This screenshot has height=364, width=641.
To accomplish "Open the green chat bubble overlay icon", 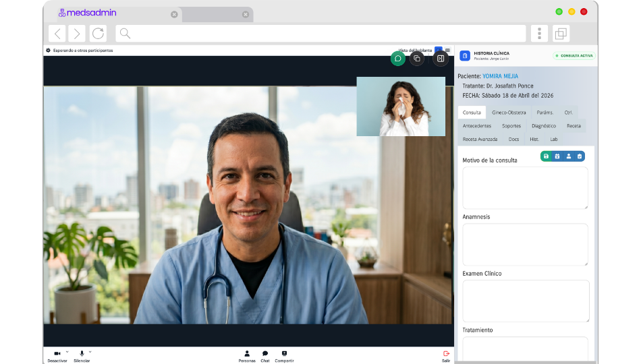I will pos(398,59).
